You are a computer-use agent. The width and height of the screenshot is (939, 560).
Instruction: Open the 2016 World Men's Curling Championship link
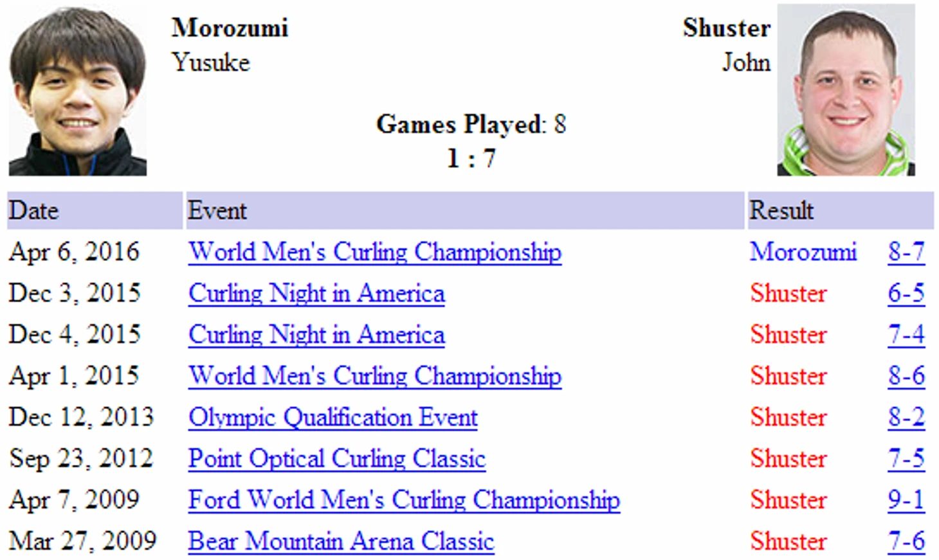(375, 252)
